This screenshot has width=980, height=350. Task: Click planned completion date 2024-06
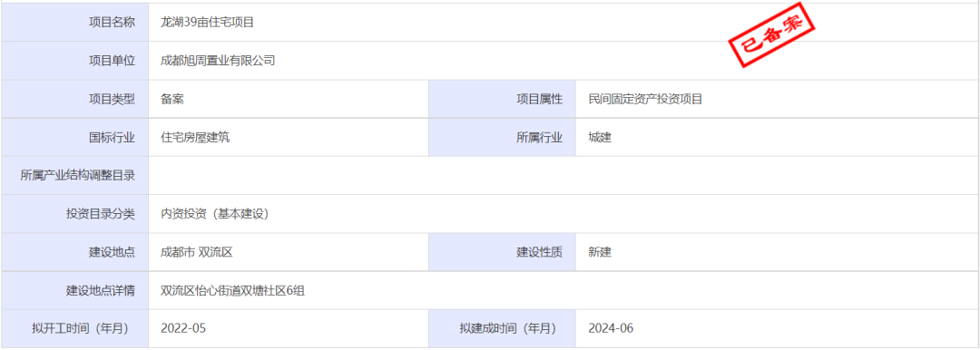611,329
